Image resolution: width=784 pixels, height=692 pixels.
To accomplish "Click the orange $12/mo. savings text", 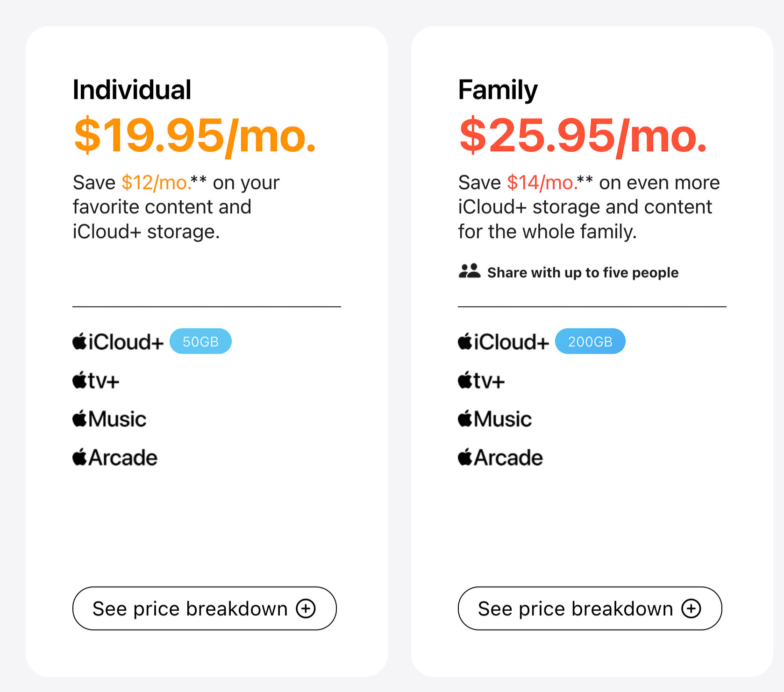I will click(x=157, y=183).
